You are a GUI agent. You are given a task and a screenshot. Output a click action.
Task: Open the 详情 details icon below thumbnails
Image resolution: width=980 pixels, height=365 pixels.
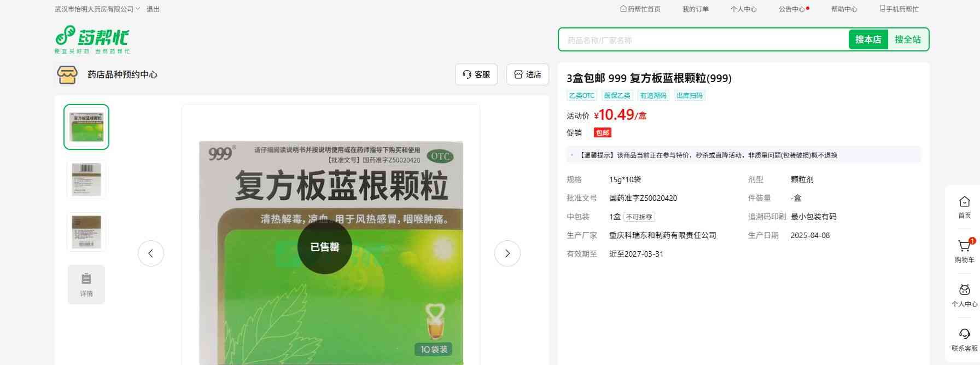click(86, 285)
